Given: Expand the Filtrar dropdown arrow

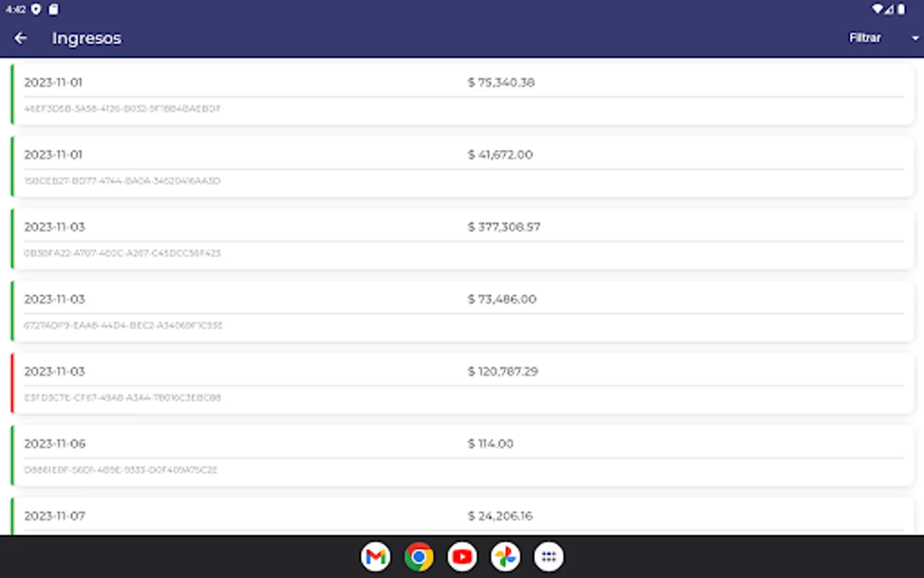Looking at the screenshot, I should coord(914,38).
